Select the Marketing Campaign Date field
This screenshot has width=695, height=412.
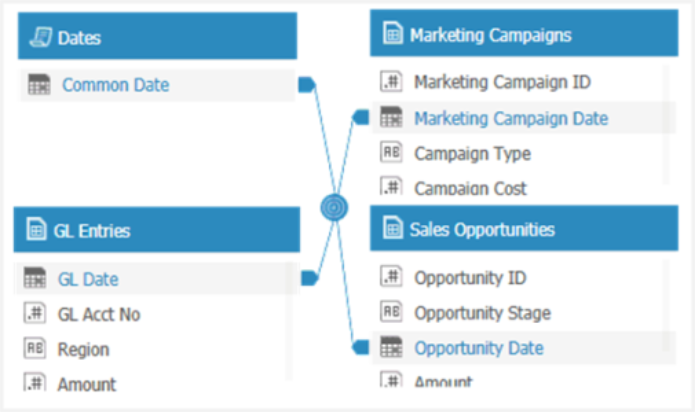[x=524, y=118]
